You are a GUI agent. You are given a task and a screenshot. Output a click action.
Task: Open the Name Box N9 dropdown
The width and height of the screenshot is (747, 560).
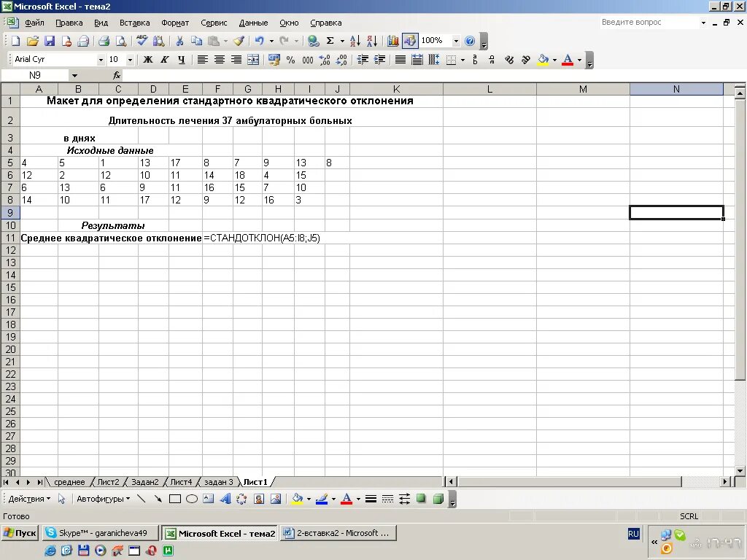pos(74,75)
